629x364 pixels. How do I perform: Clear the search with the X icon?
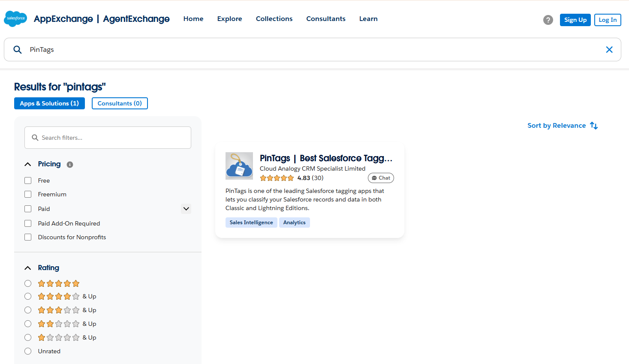pyautogui.click(x=609, y=50)
